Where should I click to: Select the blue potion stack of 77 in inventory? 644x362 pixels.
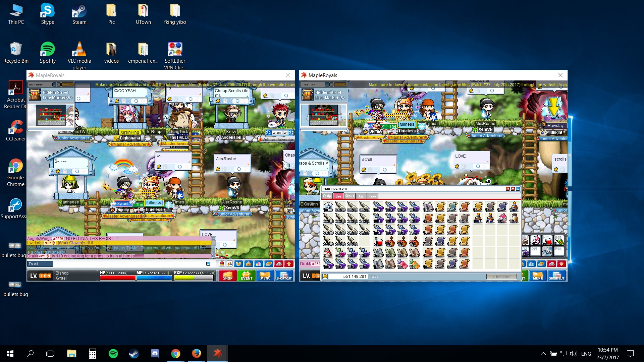[414, 230]
